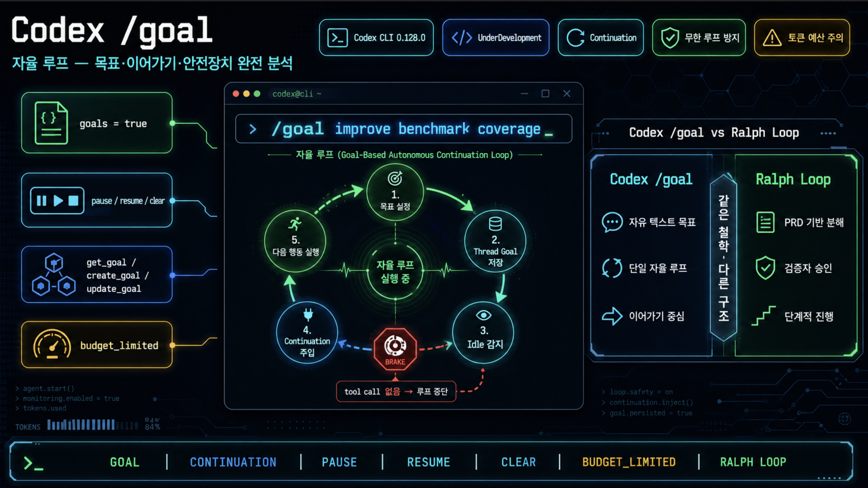This screenshot has width=868, height=488.
Task: Click the yellow dot in the codex@cli window
Action: click(x=246, y=94)
